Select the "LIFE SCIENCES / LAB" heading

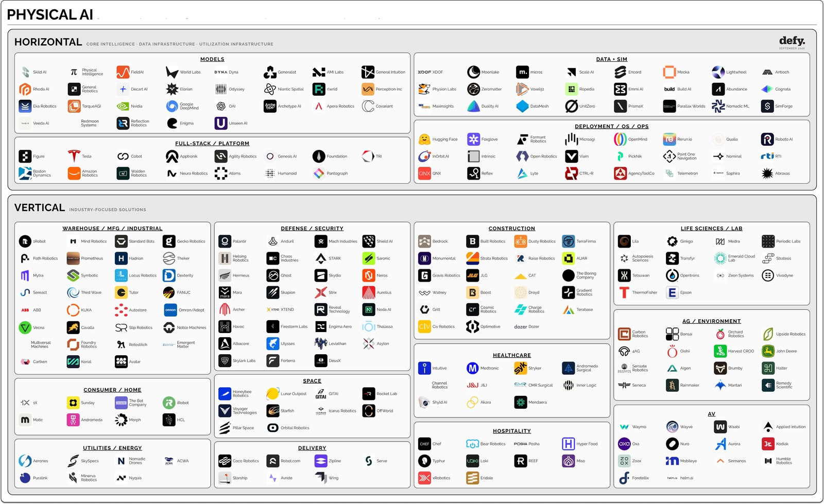712,229
